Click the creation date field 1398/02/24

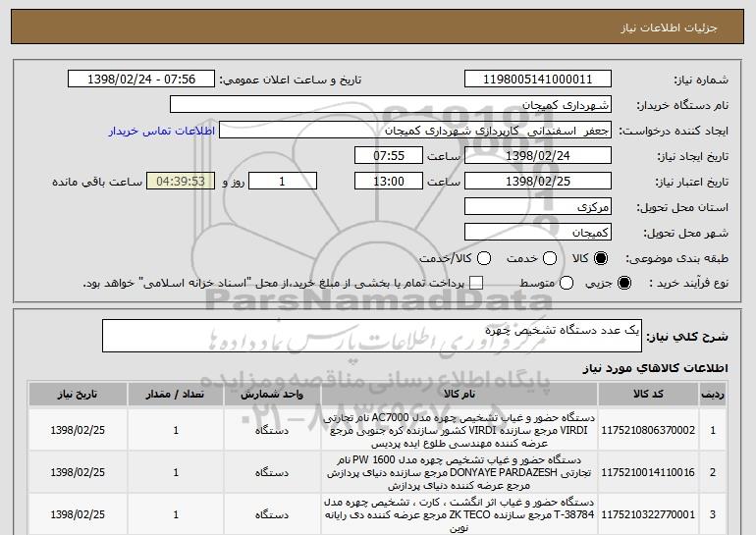point(538,156)
